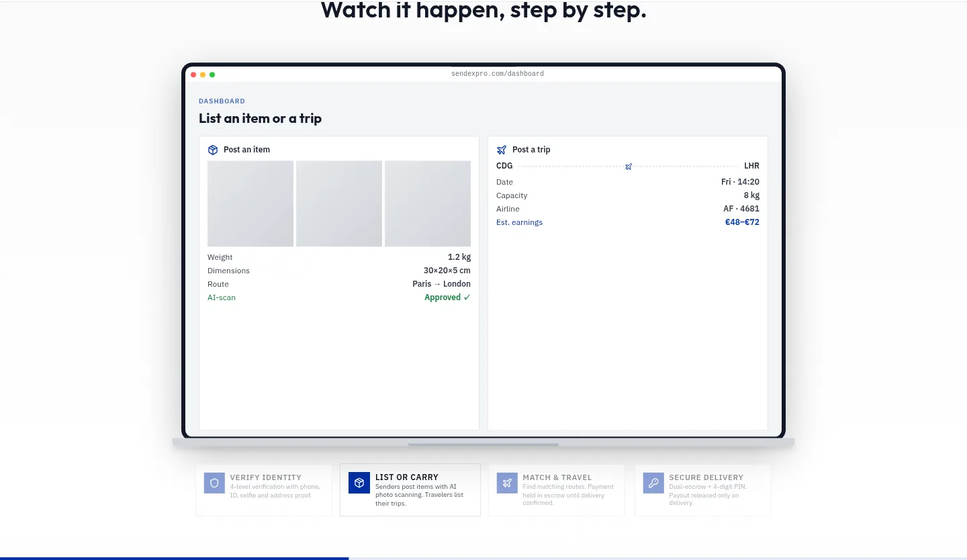Click the List an item or a trip title

260,118
